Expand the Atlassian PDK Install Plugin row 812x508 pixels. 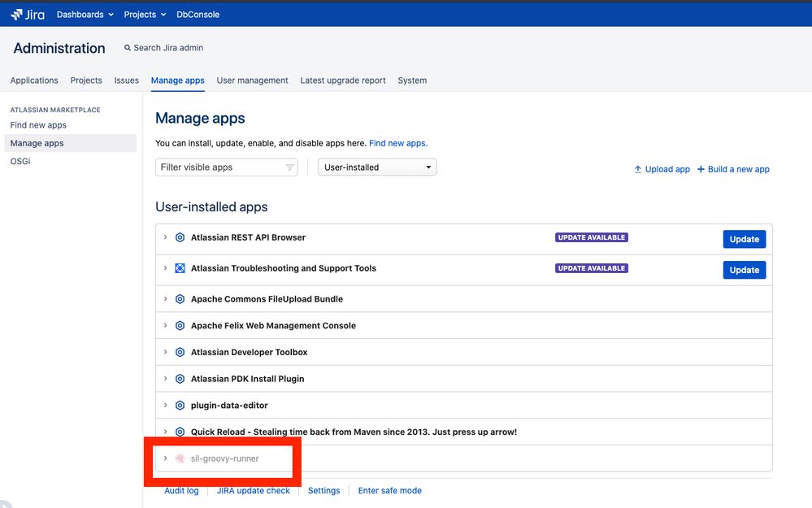tap(165, 379)
